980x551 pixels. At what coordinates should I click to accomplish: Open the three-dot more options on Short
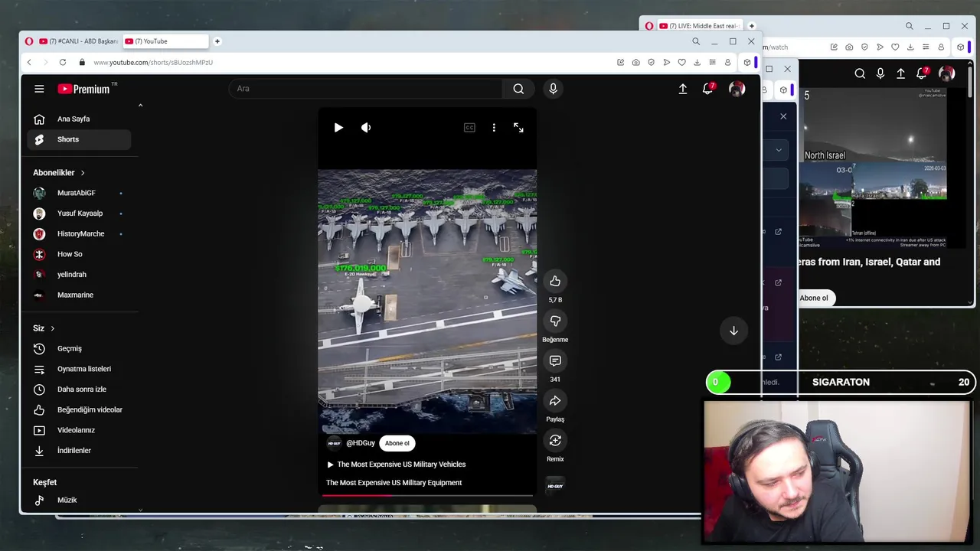[x=494, y=128]
